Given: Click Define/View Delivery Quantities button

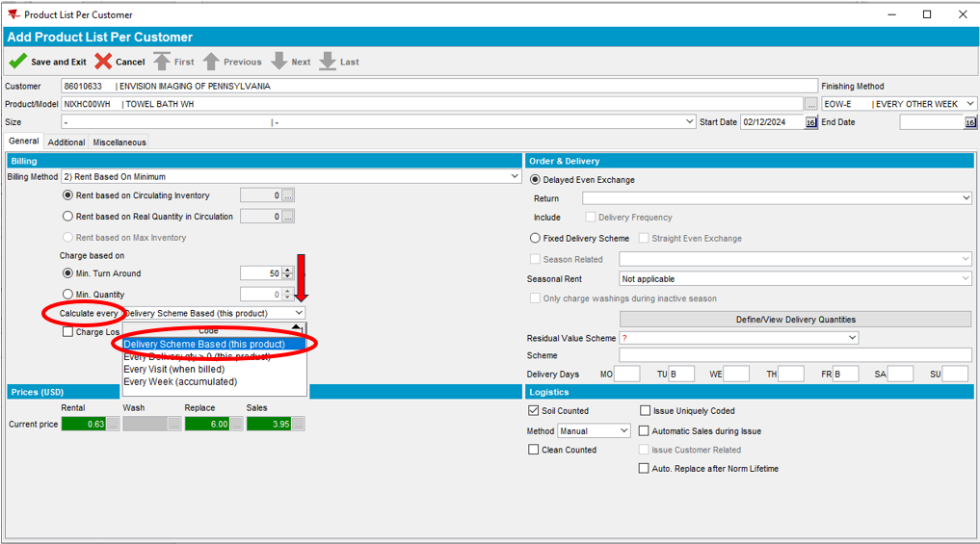Looking at the screenshot, I should click(795, 320).
